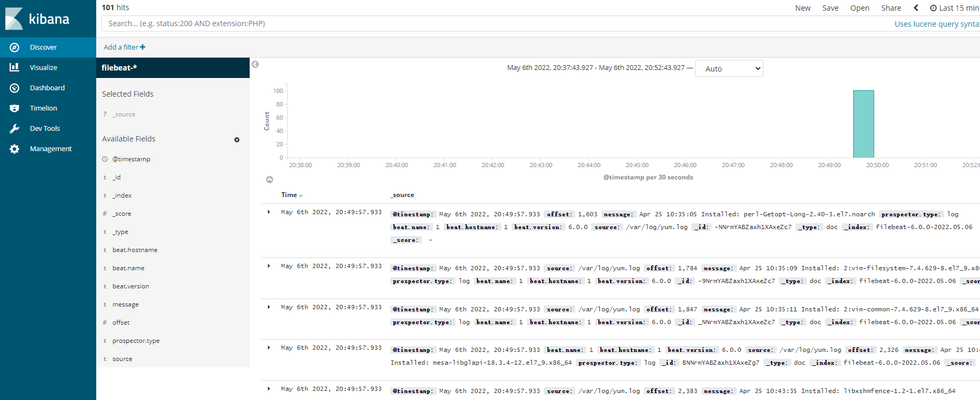Screen dimensions: 980x400
Task: Click the hash icon beside _score field
Action: [x=105, y=214]
